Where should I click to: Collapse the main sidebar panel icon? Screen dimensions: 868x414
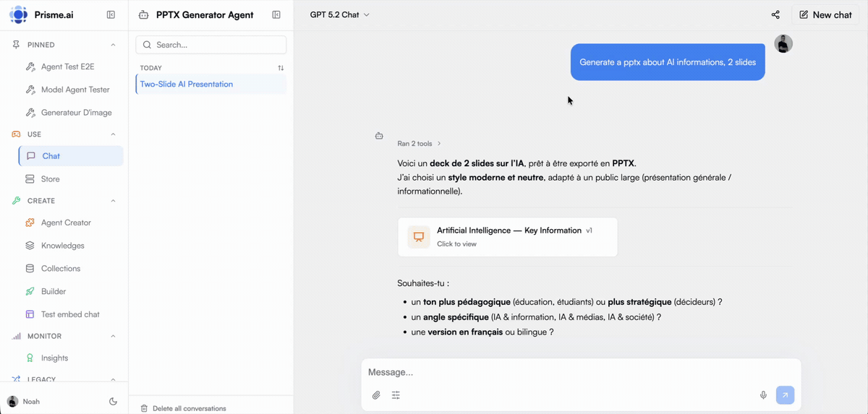click(x=111, y=14)
